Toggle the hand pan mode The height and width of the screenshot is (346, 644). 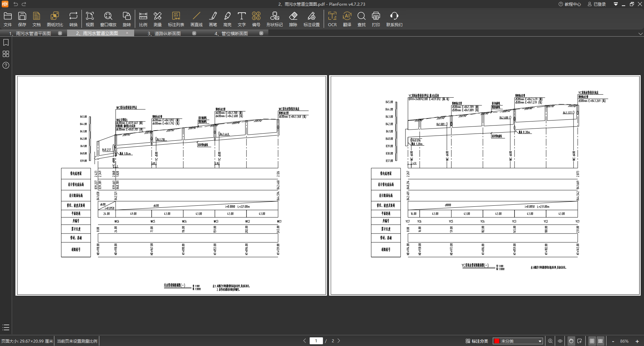click(571, 341)
